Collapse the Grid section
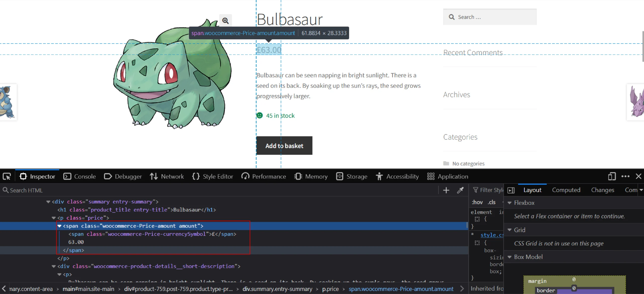 tap(509, 230)
